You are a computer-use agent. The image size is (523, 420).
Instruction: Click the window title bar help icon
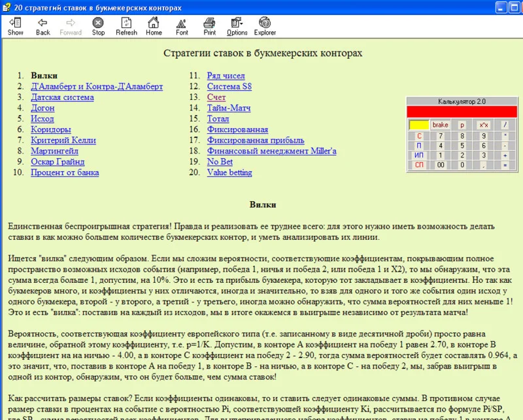click(7, 7)
